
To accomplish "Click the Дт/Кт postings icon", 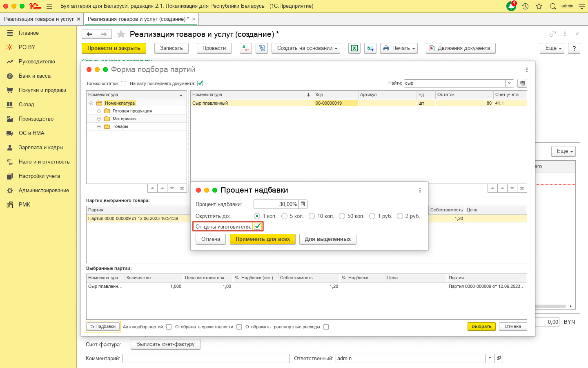I will click(245, 48).
